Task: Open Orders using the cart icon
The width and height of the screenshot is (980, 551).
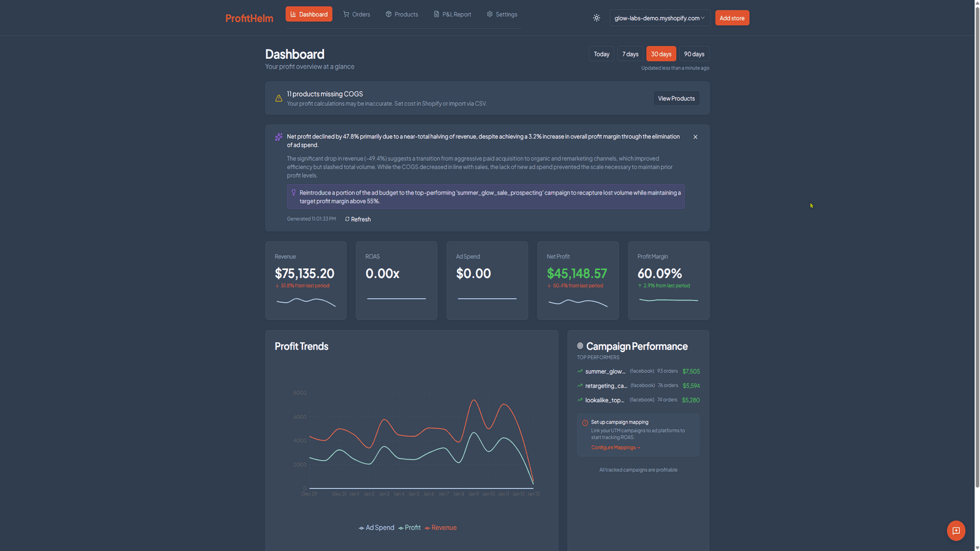Action: pyautogui.click(x=345, y=14)
